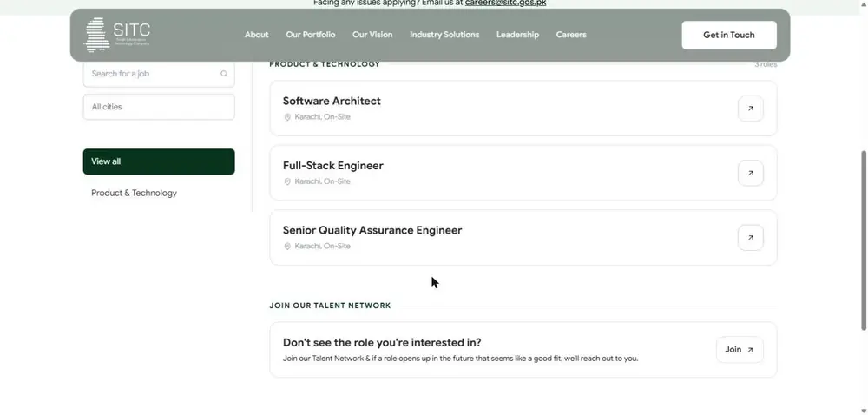This screenshot has height=415, width=868.
Task: Click the search magnifier icon
Action: point(224,74)
